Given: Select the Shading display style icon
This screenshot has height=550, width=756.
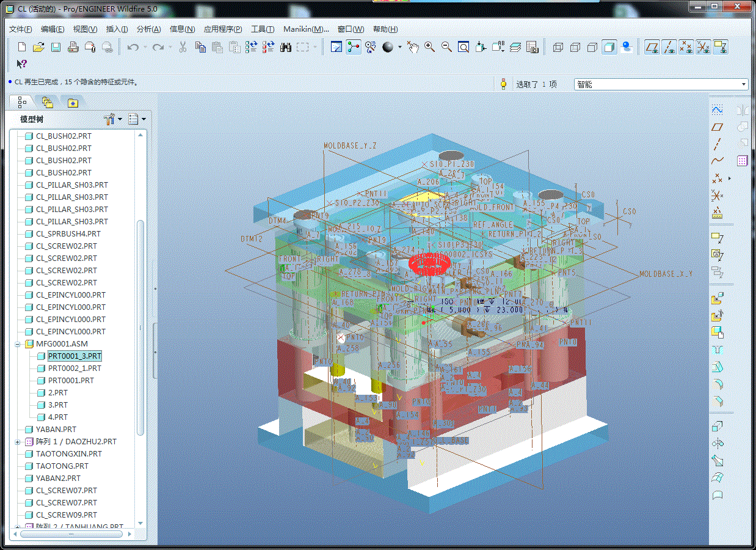Looking at the screenshot, I should tap(609, 47).
